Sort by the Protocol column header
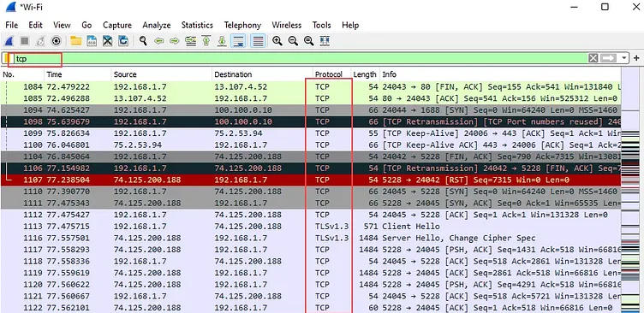 click(331, 74)
